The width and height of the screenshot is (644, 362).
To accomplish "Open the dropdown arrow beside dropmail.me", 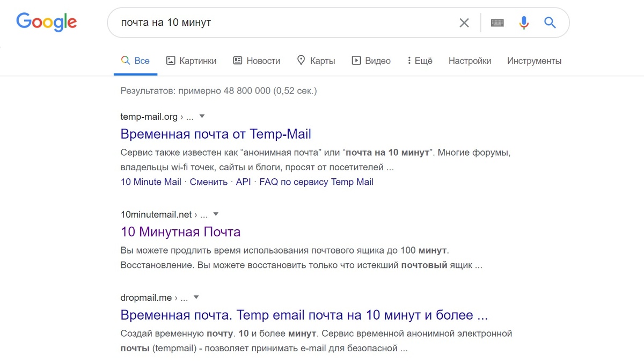I will pyautogui.click(x=196, y=296).
